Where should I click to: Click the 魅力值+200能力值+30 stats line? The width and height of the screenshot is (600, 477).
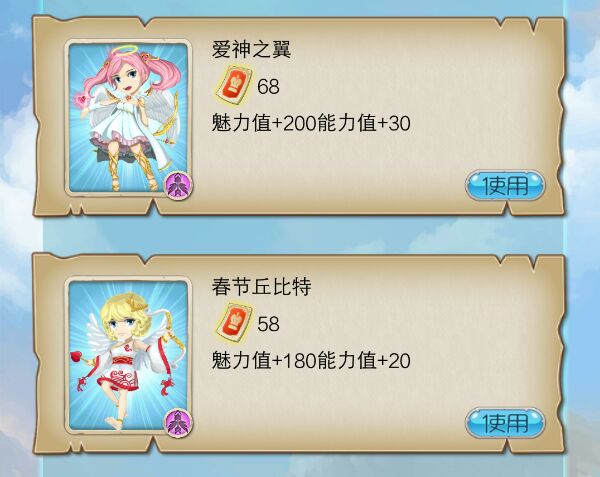311,123
